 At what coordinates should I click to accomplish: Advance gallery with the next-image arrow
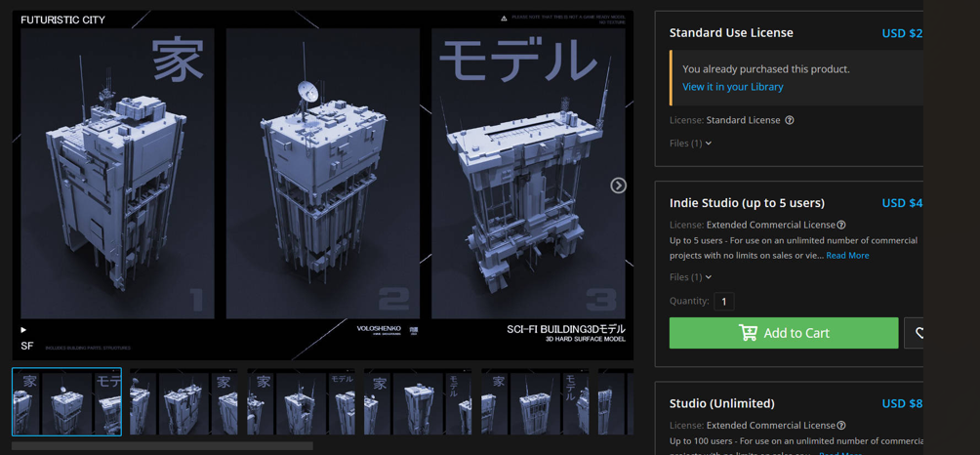(x=618, y=185)
